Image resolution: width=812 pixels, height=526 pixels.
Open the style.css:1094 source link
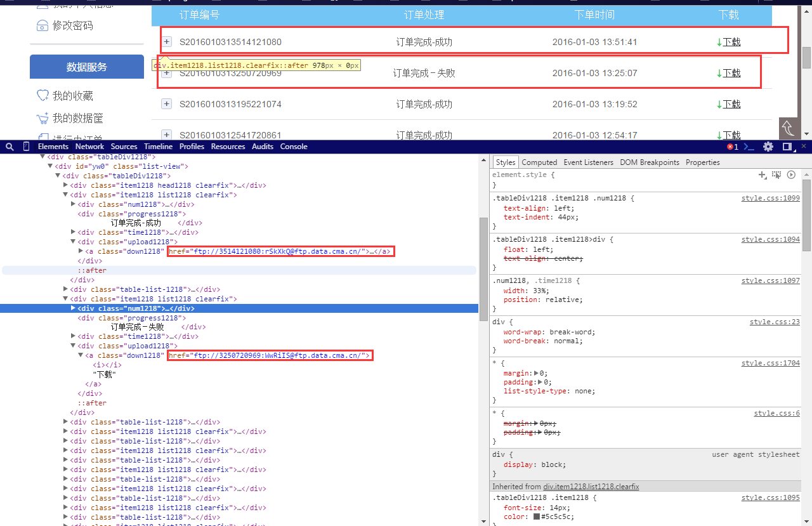771,240
